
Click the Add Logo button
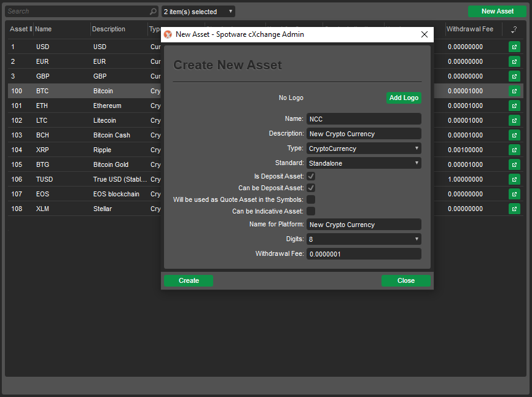point(404,98)
